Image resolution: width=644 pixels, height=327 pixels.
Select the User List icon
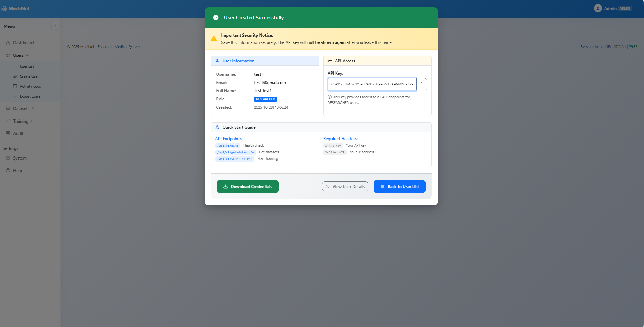15,66
